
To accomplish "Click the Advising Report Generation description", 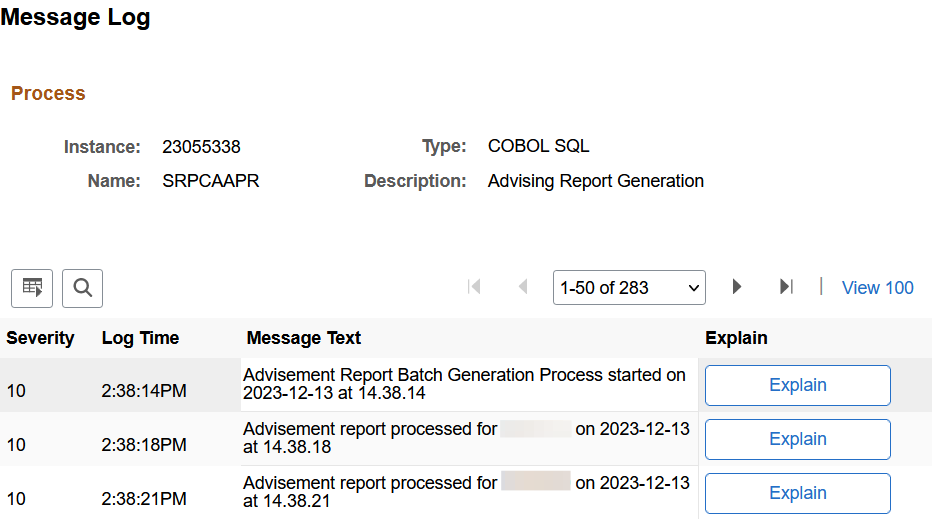I will [x=595, y=181].
